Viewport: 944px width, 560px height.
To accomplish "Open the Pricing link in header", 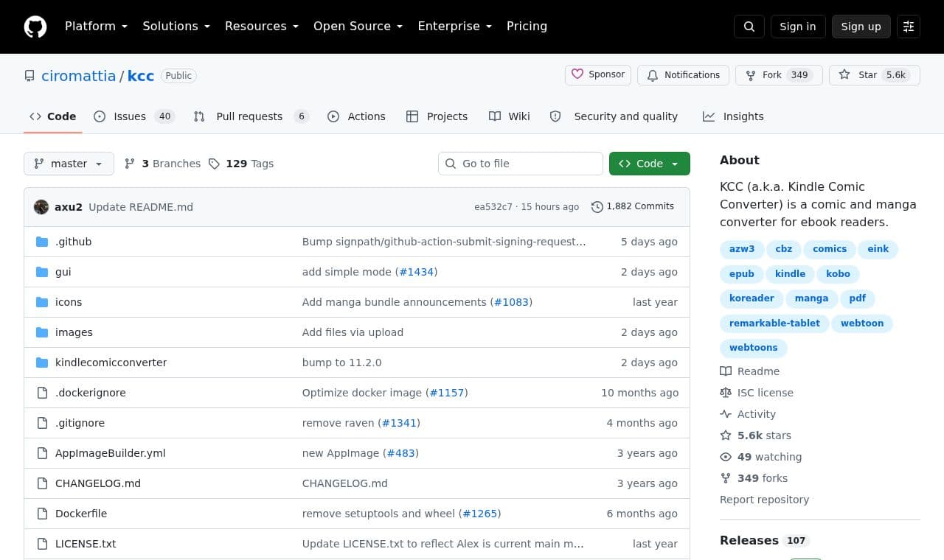I will (527, 26).
